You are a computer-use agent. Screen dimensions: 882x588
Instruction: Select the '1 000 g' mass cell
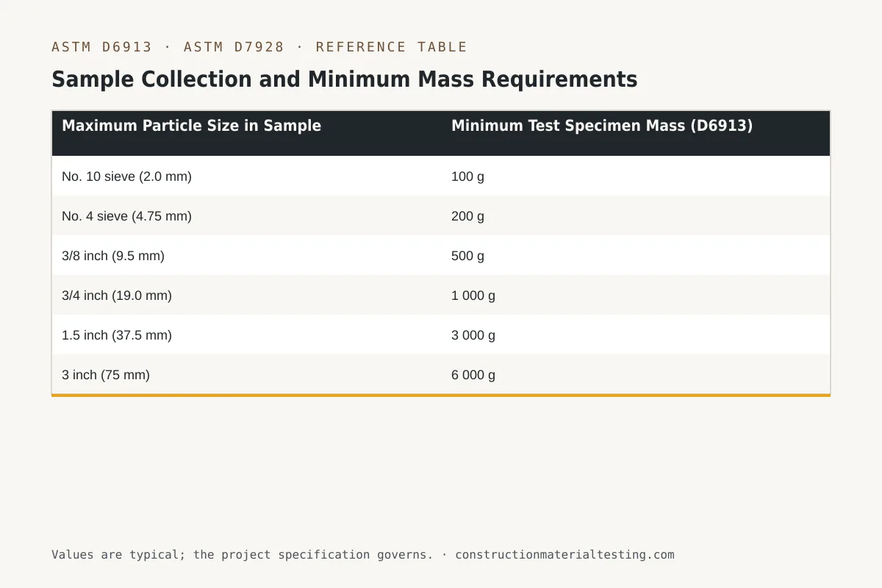click(x=636, y=295)
